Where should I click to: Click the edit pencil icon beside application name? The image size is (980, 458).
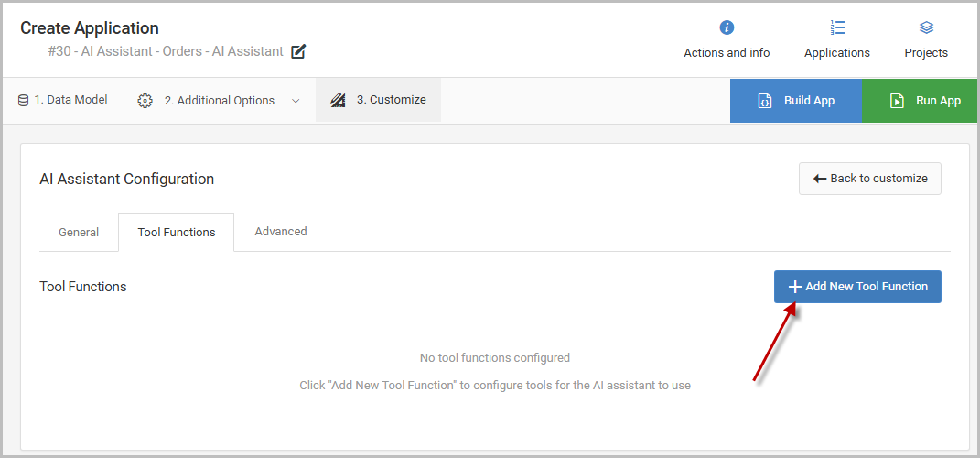coord(298,52)
